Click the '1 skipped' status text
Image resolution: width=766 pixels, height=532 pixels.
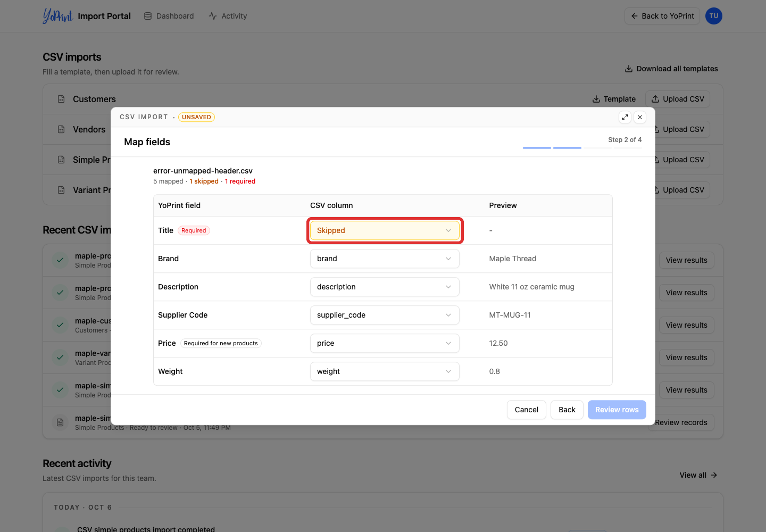coord(204,181)
